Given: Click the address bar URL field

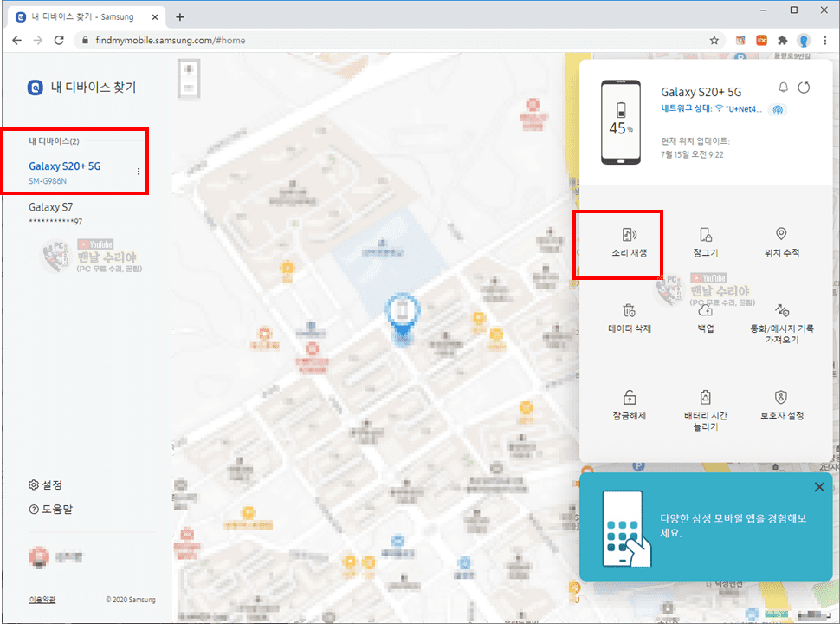Looking at the screenshot, I should [x=399, y=40].
